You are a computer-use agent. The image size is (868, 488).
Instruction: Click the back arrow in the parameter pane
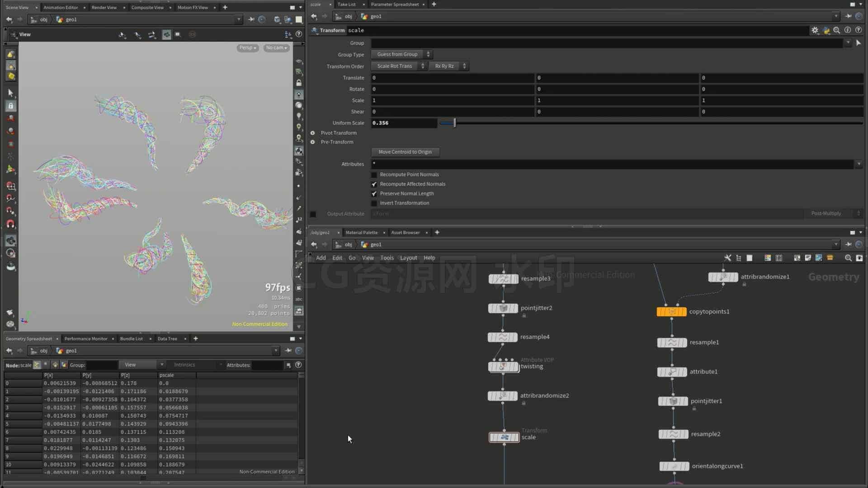[314, 16]
